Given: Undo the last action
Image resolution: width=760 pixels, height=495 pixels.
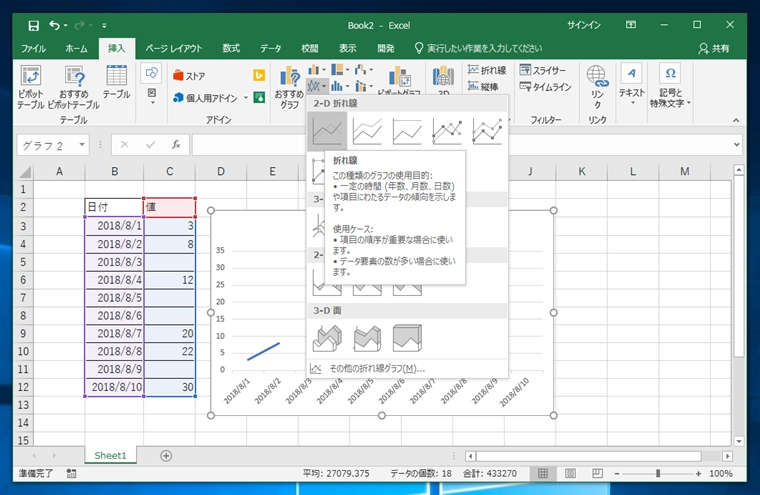Looking at the screenshot, I should click(x=54, y=25).
